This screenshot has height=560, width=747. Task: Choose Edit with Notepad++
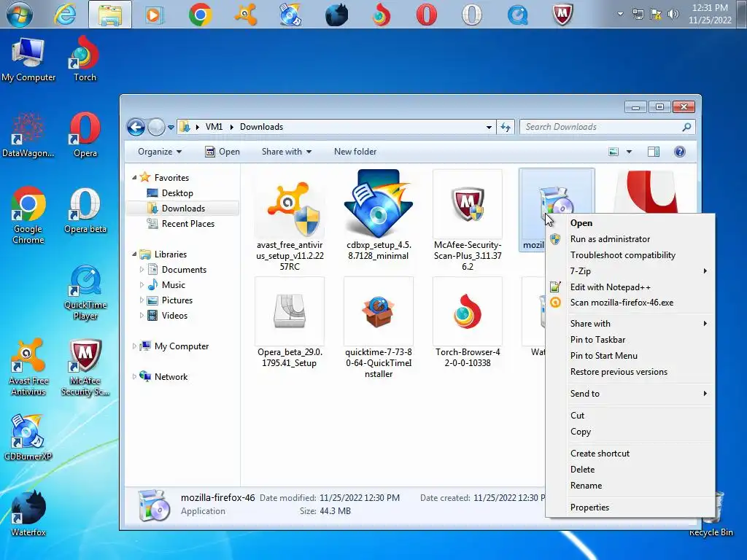[x=630, y=287]
